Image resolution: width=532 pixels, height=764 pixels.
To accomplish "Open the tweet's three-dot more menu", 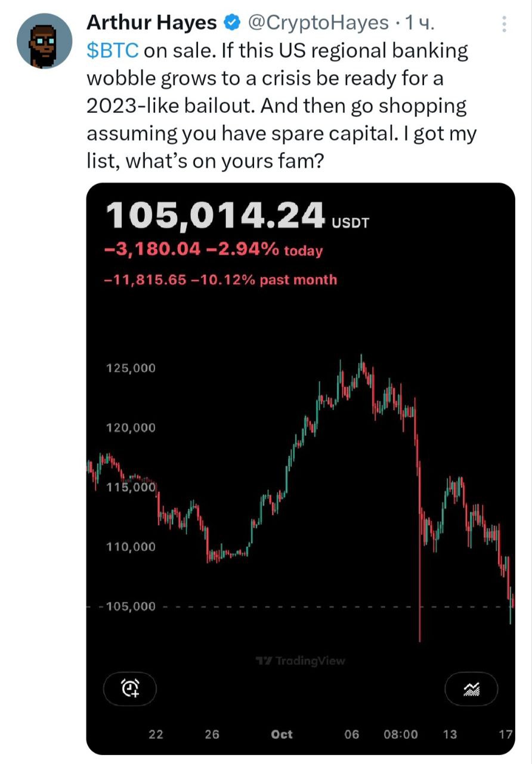I will (x=505, y=24).
